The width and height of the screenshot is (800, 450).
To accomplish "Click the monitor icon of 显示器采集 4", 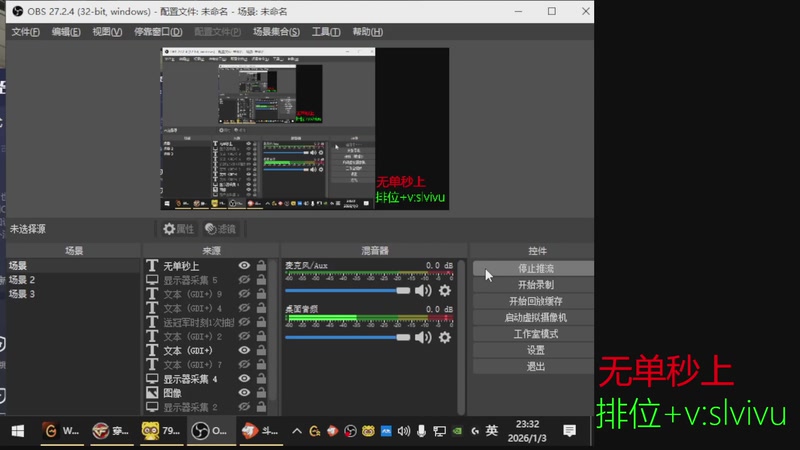I will (x=152, y=379).
